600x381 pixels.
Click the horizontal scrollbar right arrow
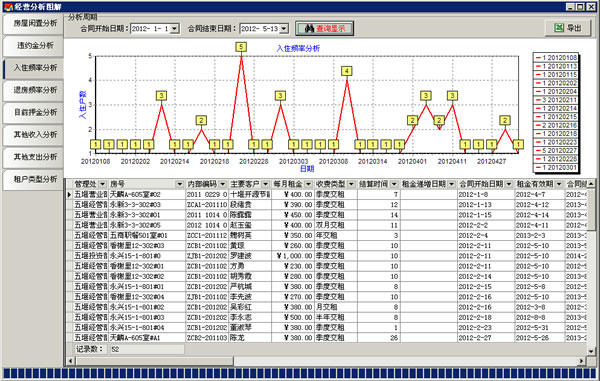[x=581, y=361]
